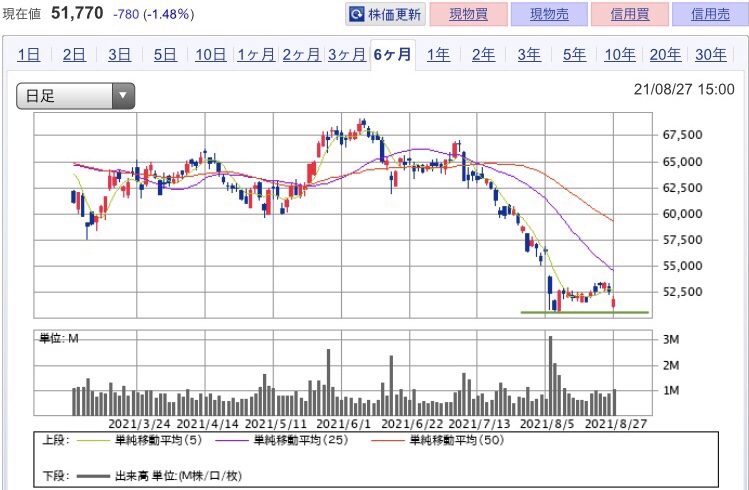Click the 60,000 price axis label

[682, 214]
